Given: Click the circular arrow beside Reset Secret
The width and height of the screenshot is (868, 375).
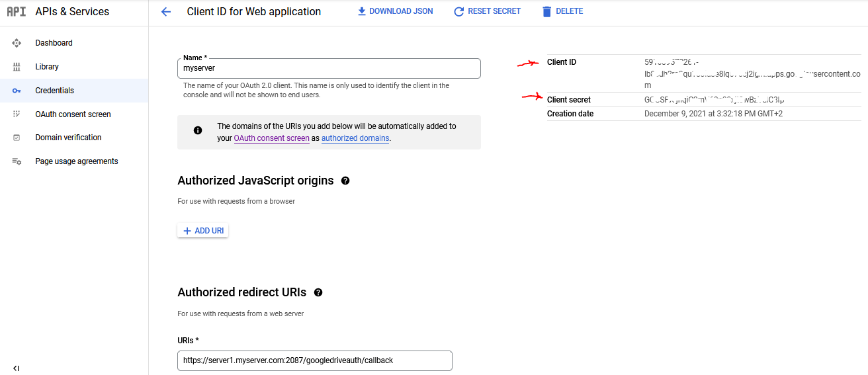Looking at the screenshot, I should pyautogui.click(x=458, y=12).
